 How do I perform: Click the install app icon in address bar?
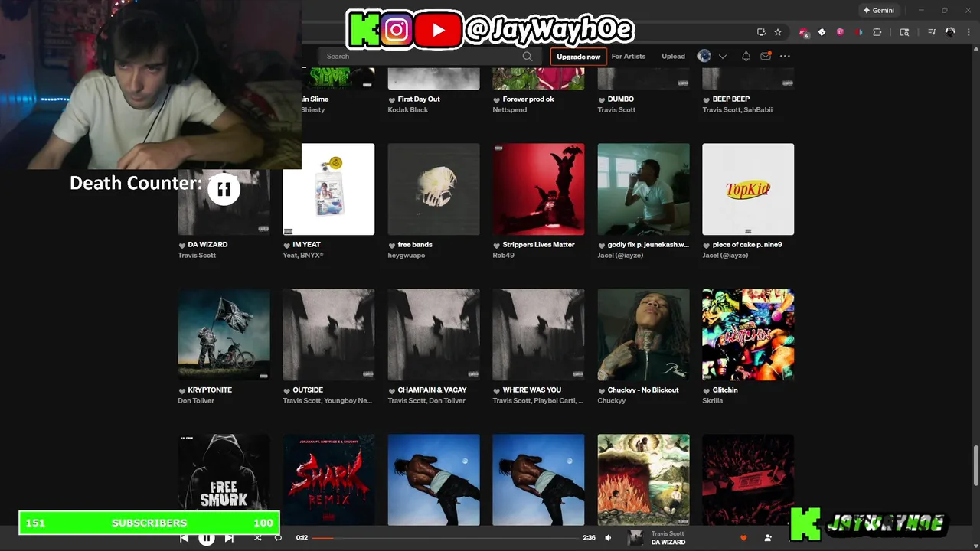coord(761,32)
